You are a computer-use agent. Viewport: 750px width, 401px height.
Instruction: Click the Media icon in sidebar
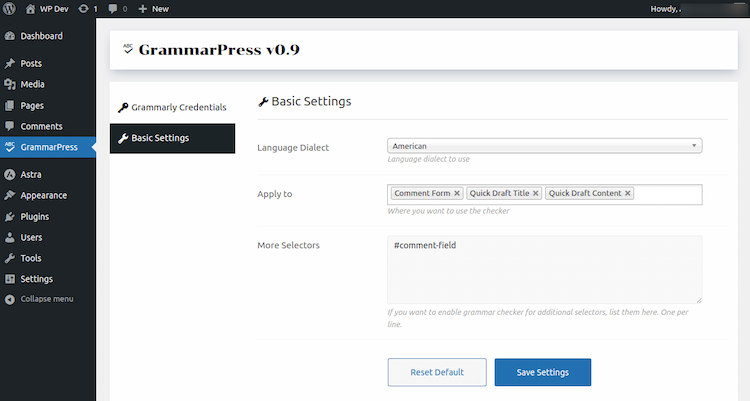point(10,84)
